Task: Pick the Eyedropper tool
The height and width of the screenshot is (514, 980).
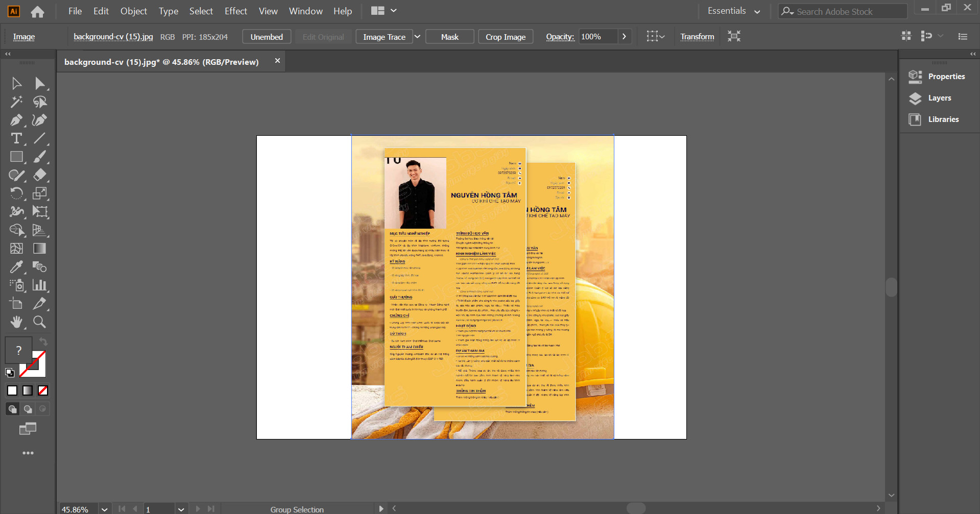Action: [16, 267]
